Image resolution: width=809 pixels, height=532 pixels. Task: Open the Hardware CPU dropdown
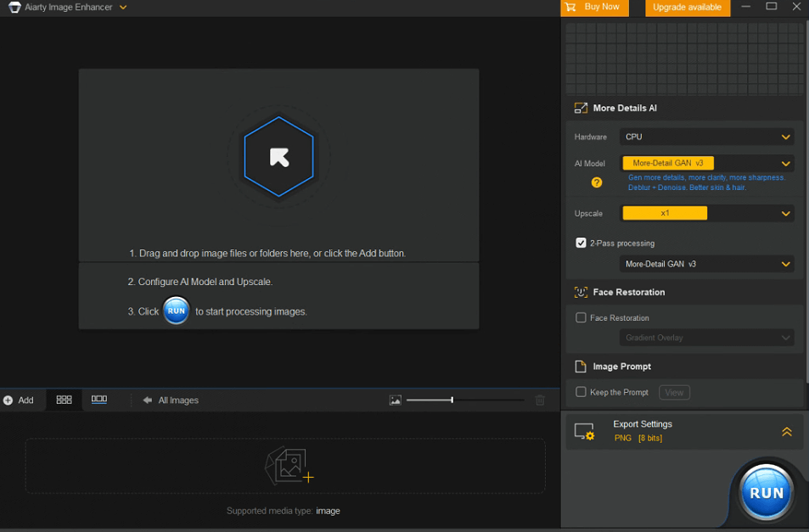[x=706, y=137]
